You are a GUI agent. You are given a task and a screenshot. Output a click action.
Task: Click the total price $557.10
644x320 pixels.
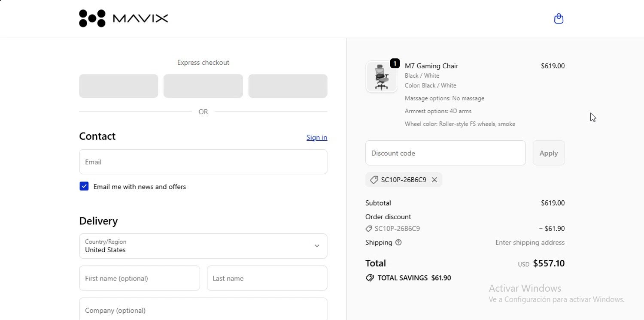[549, 263]
